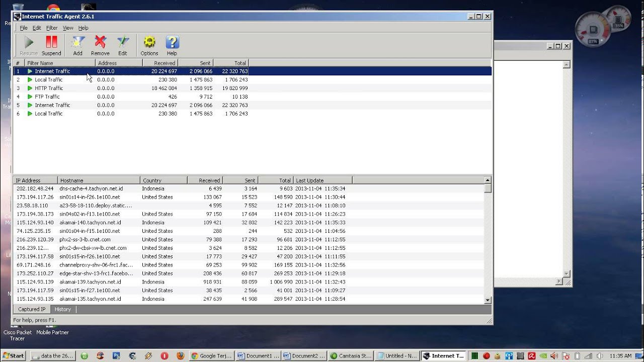Switch to Untitled Notepad taskbar button
Viewport: 644px width, 362px height.
(397, 355)
